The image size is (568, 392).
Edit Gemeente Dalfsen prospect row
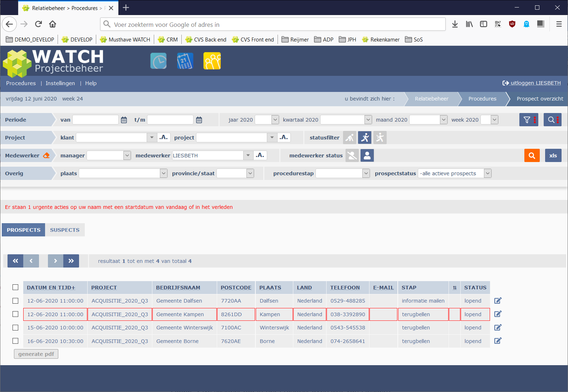click(498, 300)
